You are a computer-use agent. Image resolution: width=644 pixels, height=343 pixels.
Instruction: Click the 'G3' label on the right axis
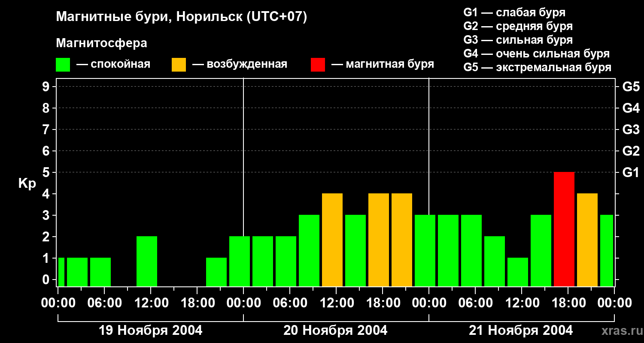point(631,129)
